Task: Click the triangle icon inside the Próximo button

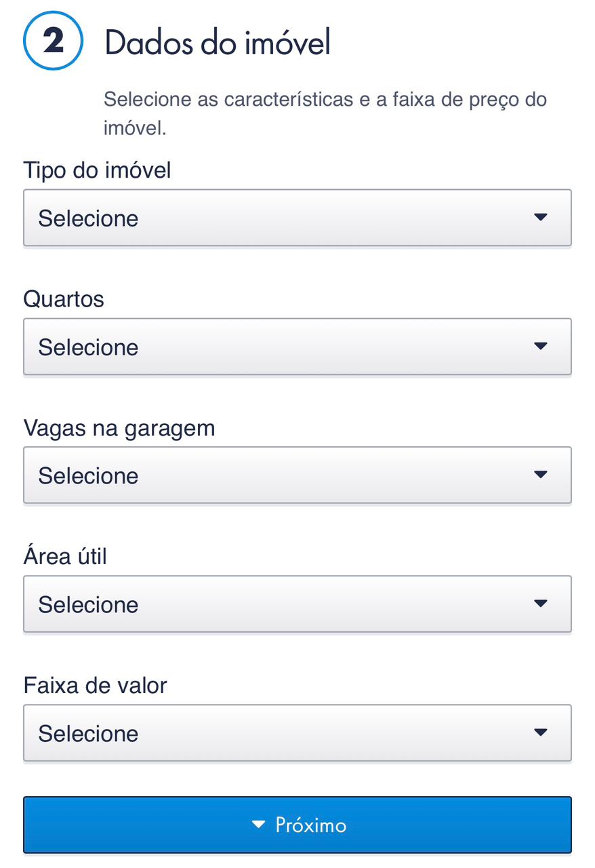Action: pyautogui.click(x=258, y=825)
